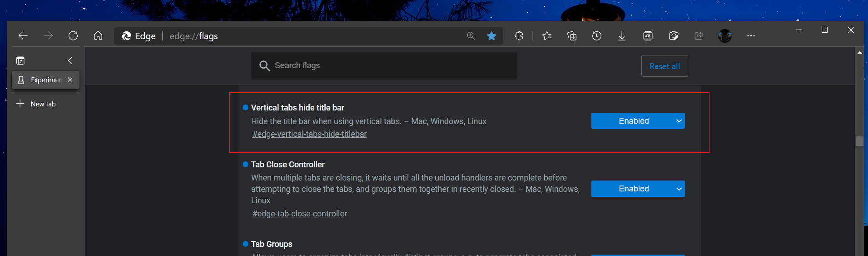Click the #edge-tab-close-controller link
Image resolution: width=868 pixels, height=256 pixels.
tap(299, 214)
